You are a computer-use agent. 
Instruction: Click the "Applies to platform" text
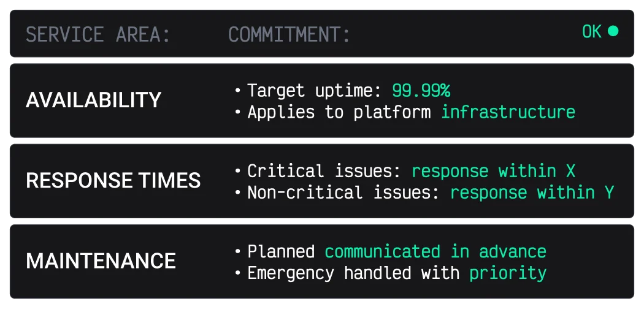click(x=339, y=112)
